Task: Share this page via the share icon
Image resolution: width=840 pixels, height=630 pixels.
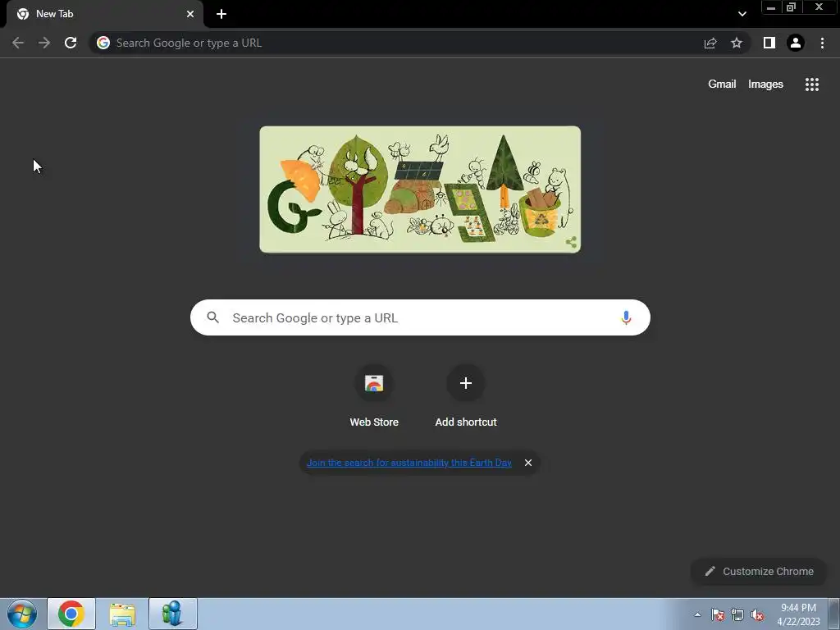Action: tap(710, 43)
